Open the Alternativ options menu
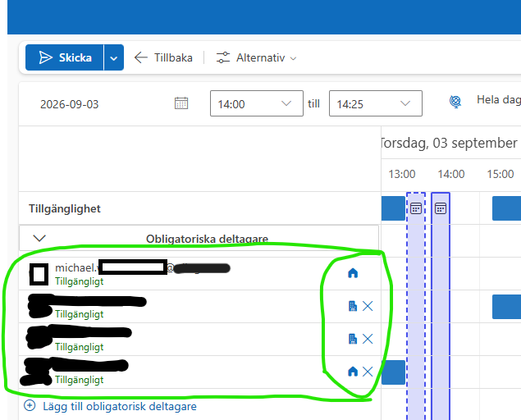This screenshot has width=521, height=420. coord(256,57)
